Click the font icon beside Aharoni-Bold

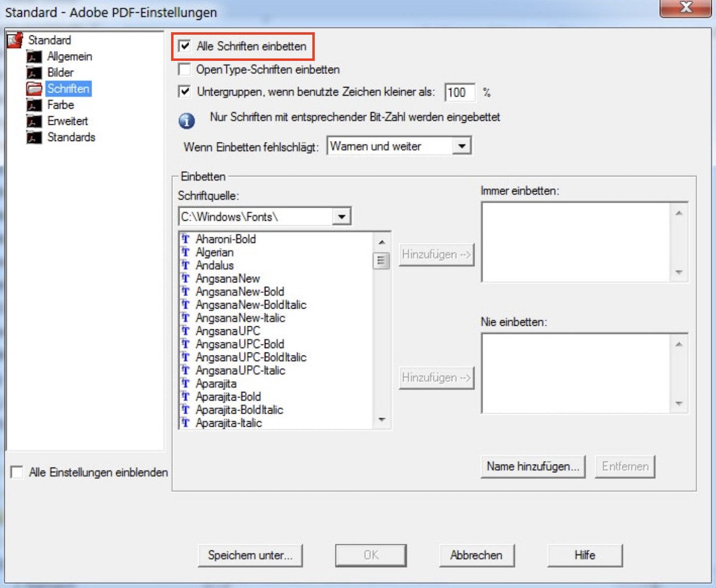185,239
